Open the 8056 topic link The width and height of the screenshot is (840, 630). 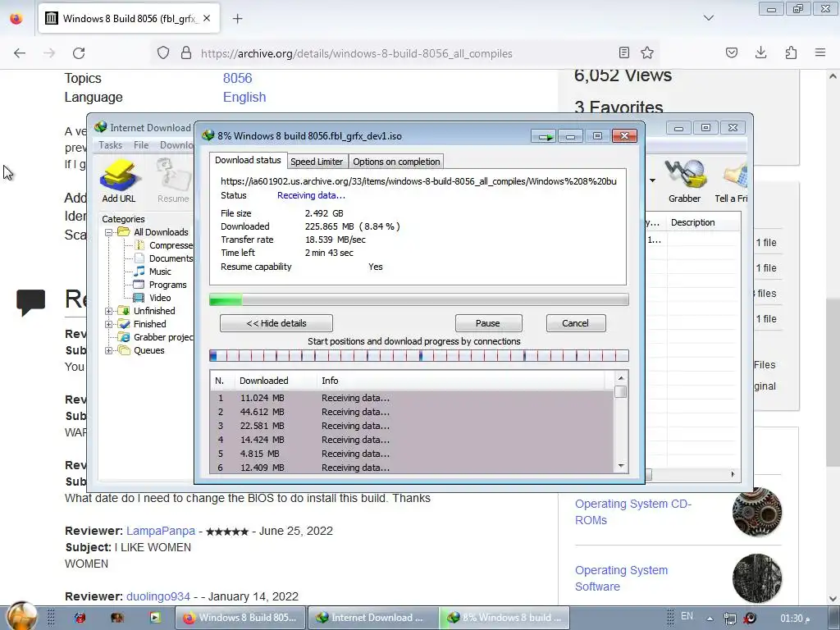coord(237,78)
